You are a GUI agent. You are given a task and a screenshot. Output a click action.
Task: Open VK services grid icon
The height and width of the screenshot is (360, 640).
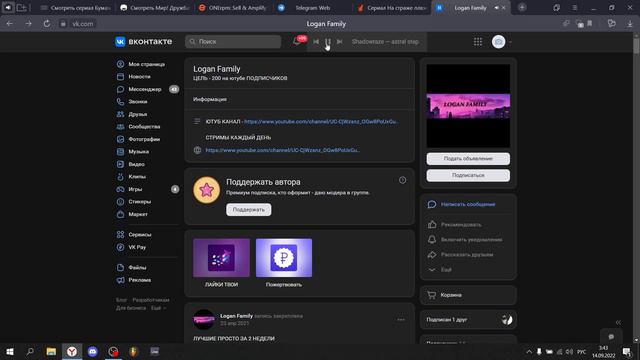(x=478, y=42)
